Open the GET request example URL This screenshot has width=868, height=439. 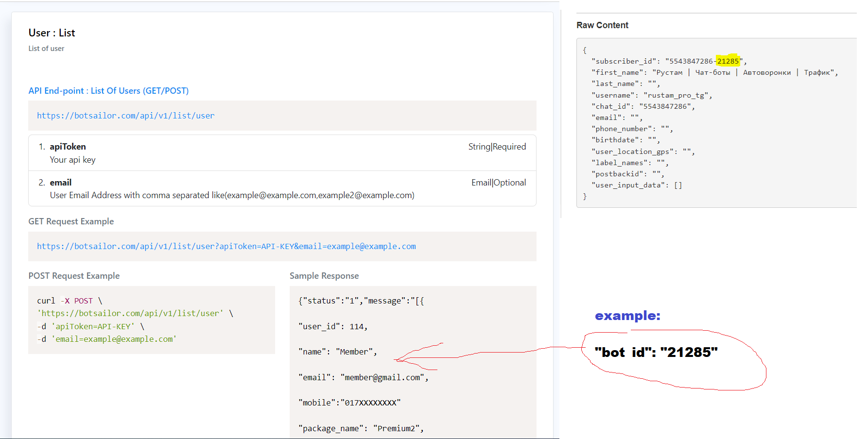pyautogui.click(x=226, y=246)
